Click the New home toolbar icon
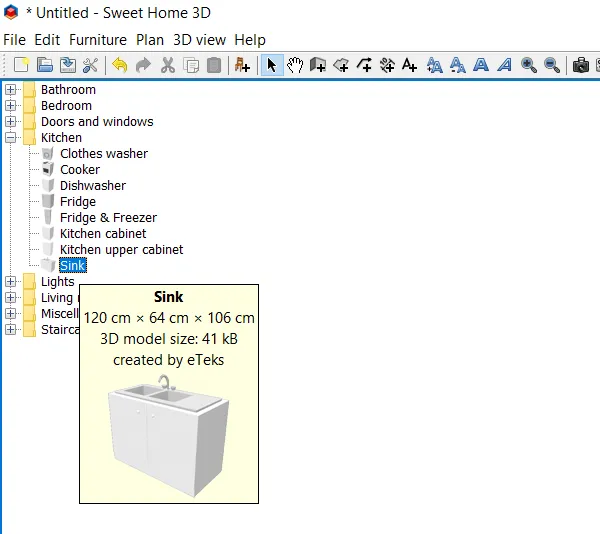 tap(21, 65)
